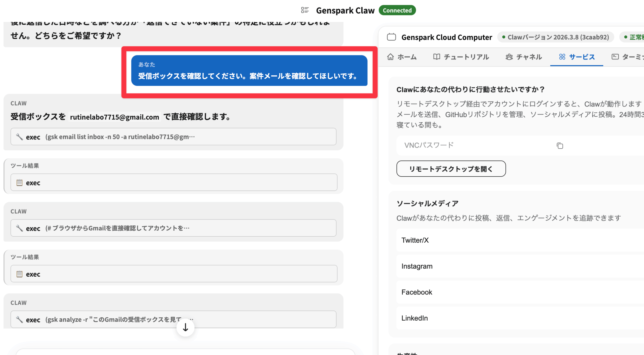This screenshot has height=355, width=644.
Task: Switch to the チュートリアル tab
Action: (466, 57)
